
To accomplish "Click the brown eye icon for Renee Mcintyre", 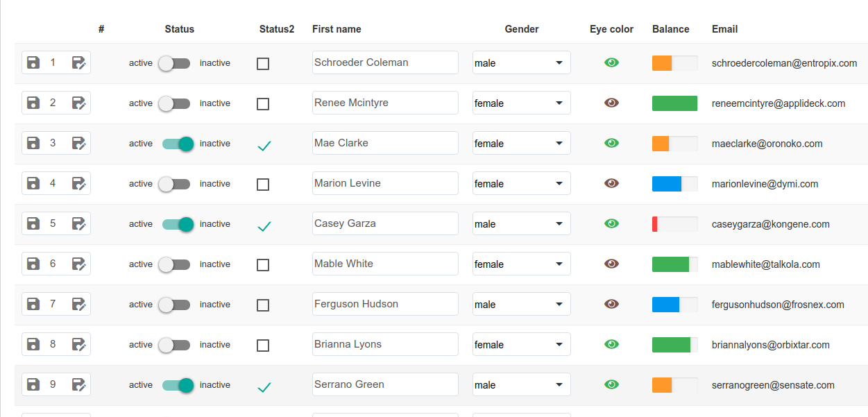I will pos(611,103).
